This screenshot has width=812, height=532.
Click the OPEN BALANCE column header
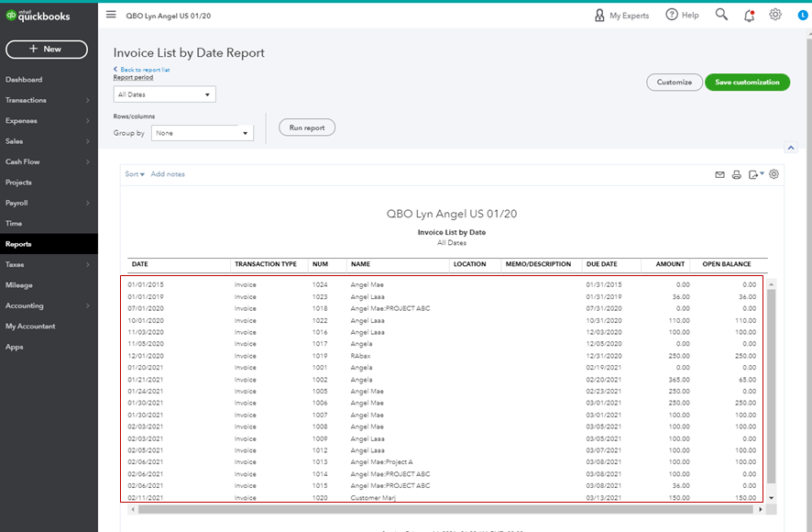tap(727, 264)
